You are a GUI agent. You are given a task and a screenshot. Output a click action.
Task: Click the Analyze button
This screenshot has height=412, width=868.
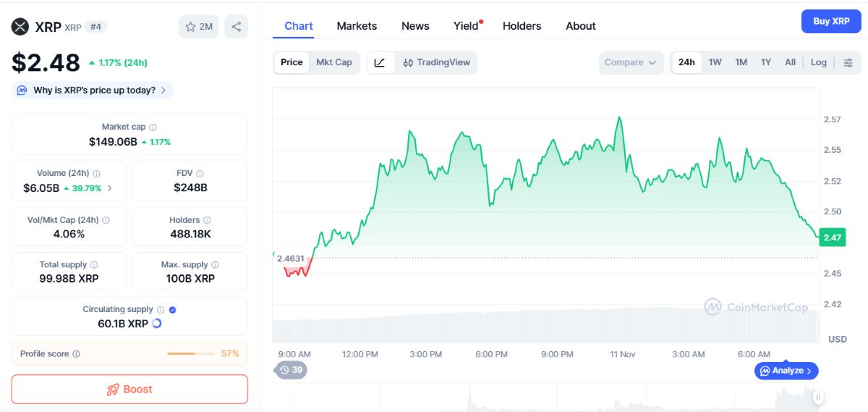pos(786,371)
